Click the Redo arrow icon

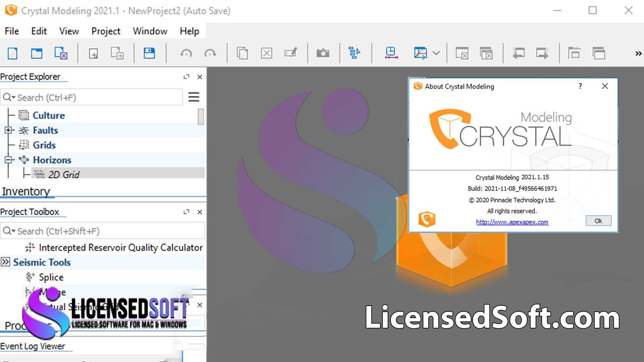coord(210,53)
